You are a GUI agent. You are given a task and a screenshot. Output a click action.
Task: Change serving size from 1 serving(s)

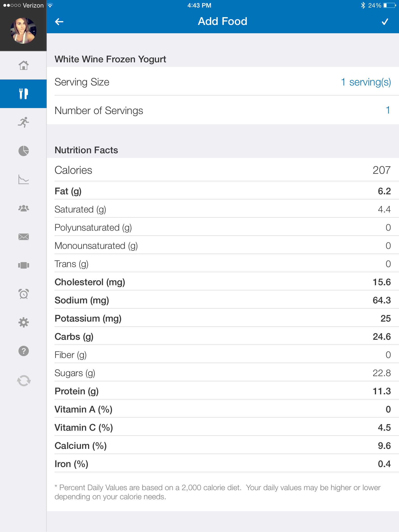coord(365,82)
